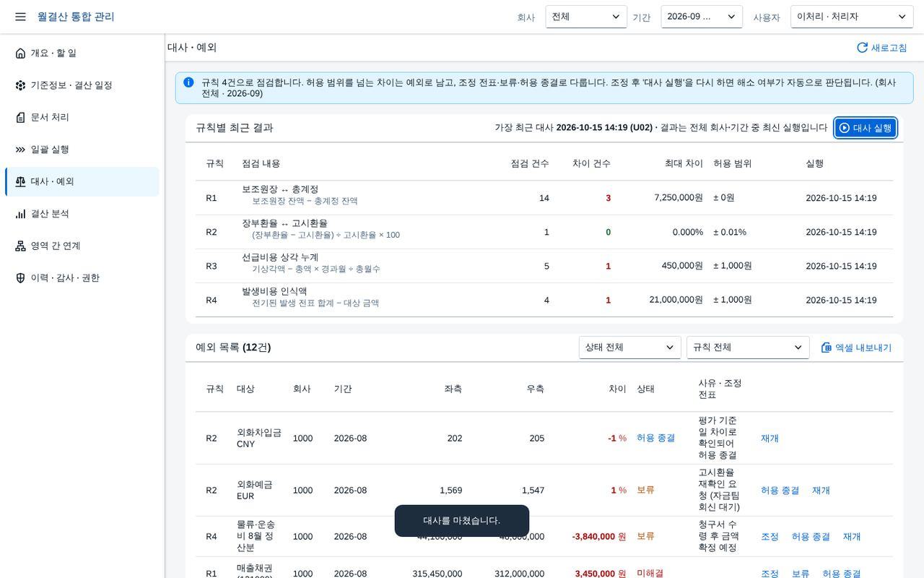Click the 월결산 통합 관리 app title

coord(76,17)
